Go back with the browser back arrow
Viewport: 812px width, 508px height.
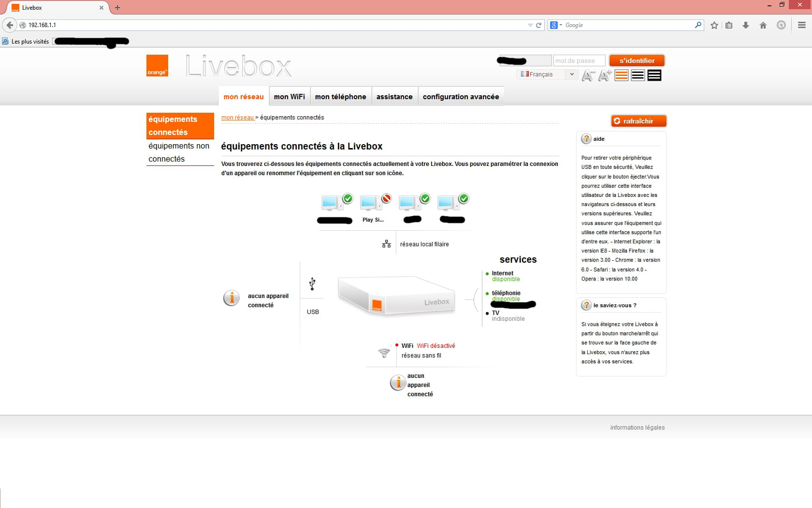(10, 25)
